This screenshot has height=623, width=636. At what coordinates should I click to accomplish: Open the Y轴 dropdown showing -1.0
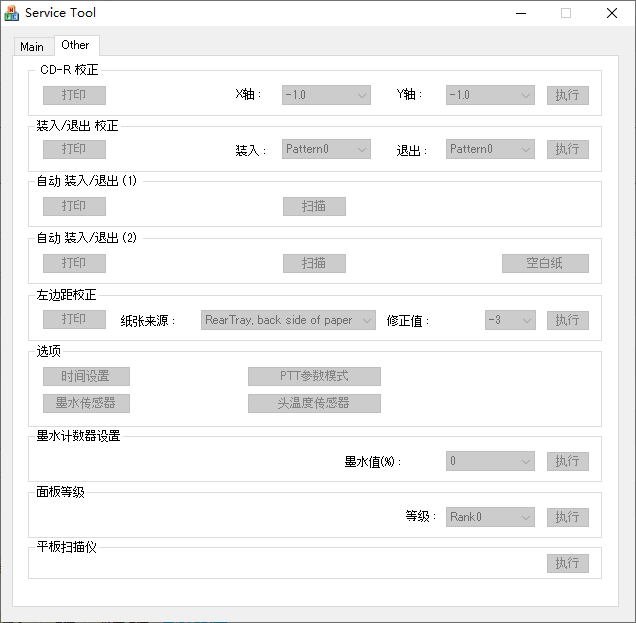490,95
